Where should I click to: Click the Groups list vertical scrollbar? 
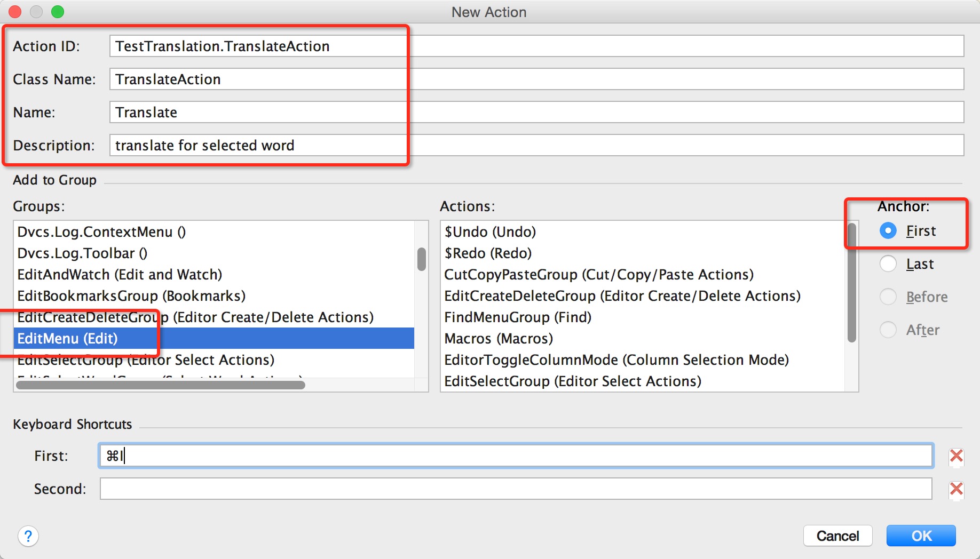coord(422,259)
